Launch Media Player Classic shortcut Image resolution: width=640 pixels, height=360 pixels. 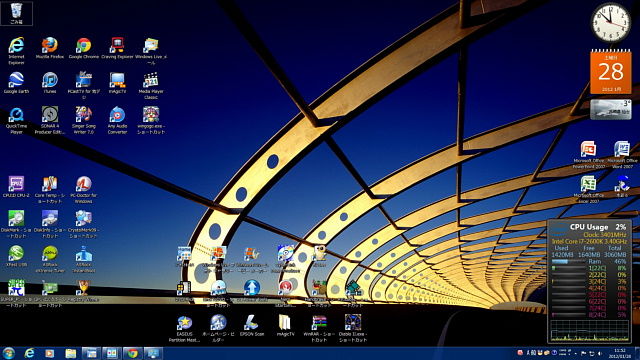tap(151, 85)
